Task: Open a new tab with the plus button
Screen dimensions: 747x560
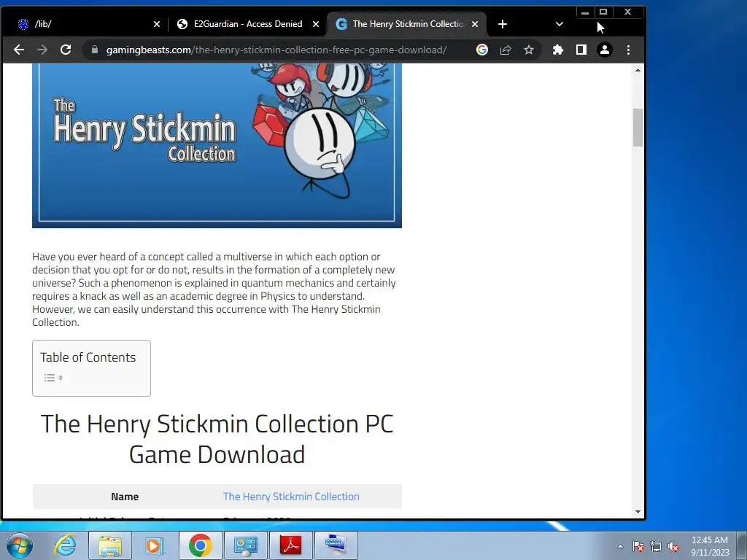Action: (503, 24)
